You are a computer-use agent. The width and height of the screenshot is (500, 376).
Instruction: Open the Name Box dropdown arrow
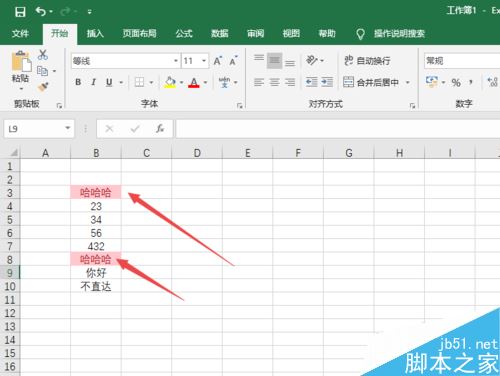[x=68, y=128]
